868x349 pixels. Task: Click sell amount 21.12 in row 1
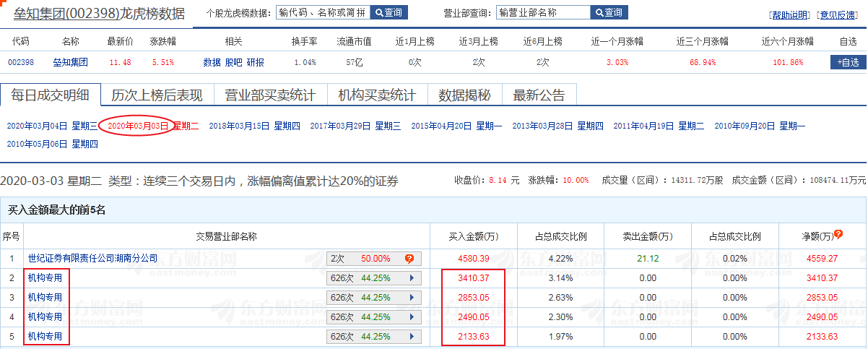coord(648,258)
